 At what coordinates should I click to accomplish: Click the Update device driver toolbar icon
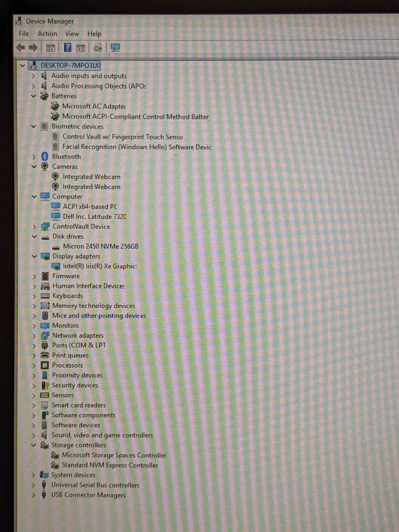98,48
